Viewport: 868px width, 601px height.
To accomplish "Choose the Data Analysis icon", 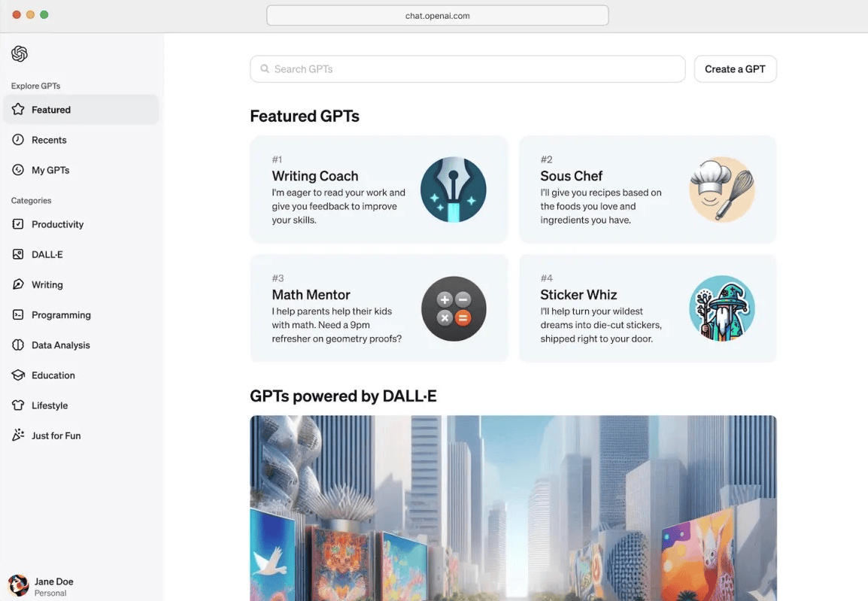I will click(x=18, y=345).
